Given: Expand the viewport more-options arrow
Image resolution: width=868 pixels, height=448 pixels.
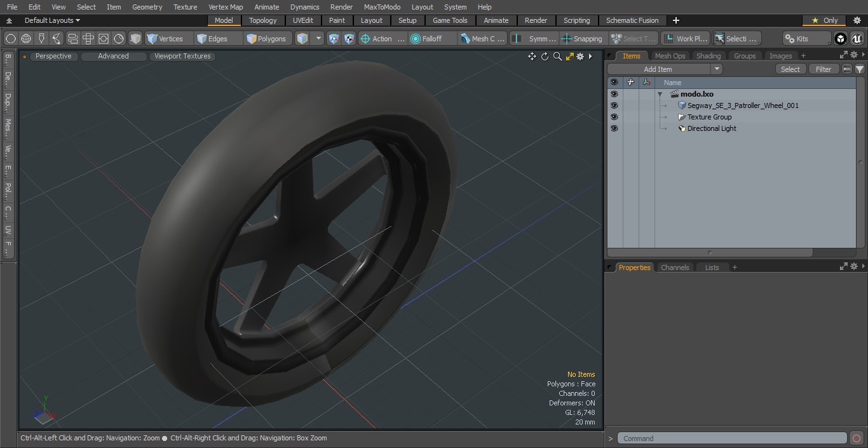Looking at the screenshot, I should click(x=590, y=57).
